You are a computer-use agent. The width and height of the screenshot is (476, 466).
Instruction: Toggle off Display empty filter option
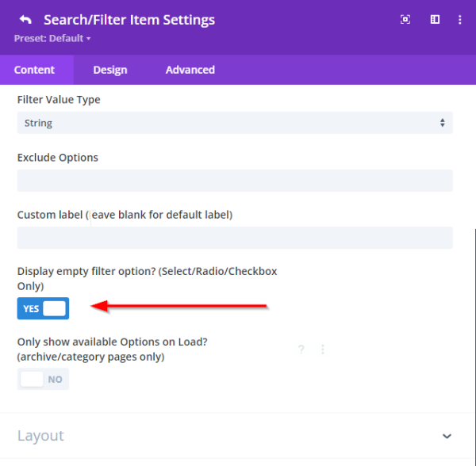tap(43, 308)
